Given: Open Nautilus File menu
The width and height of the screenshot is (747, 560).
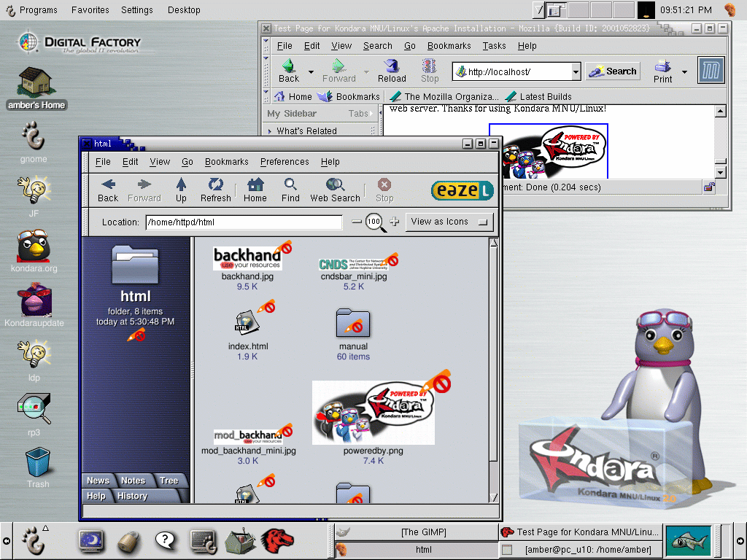Looking at the screenshot, I should pyautogui.click(x=103, y=162).
